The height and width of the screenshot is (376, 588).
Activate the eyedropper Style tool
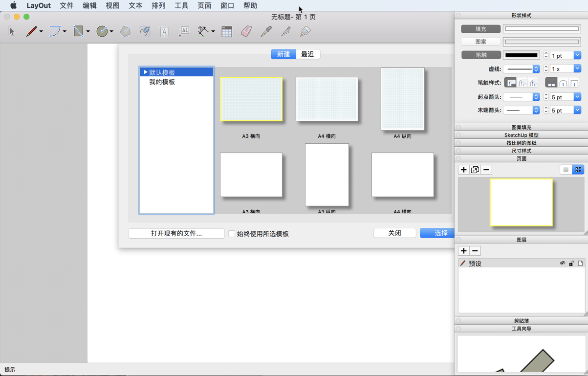266,32
